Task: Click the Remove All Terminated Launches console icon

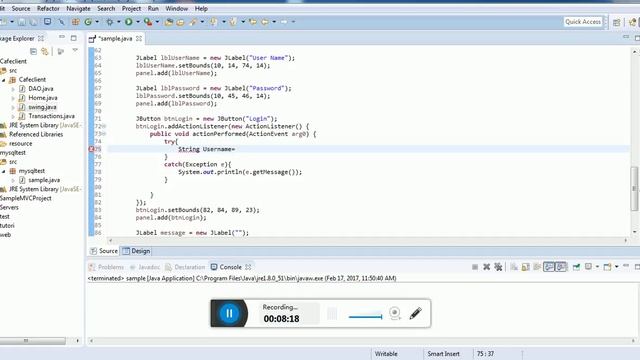Action: point(498,267)
